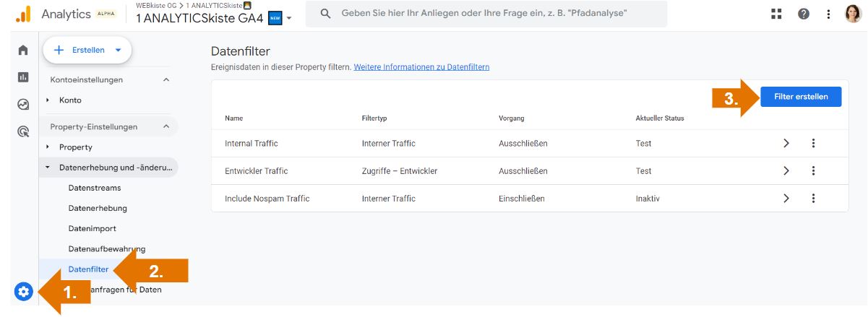Open Datenimport in sidebar

(x=92, y=229)
